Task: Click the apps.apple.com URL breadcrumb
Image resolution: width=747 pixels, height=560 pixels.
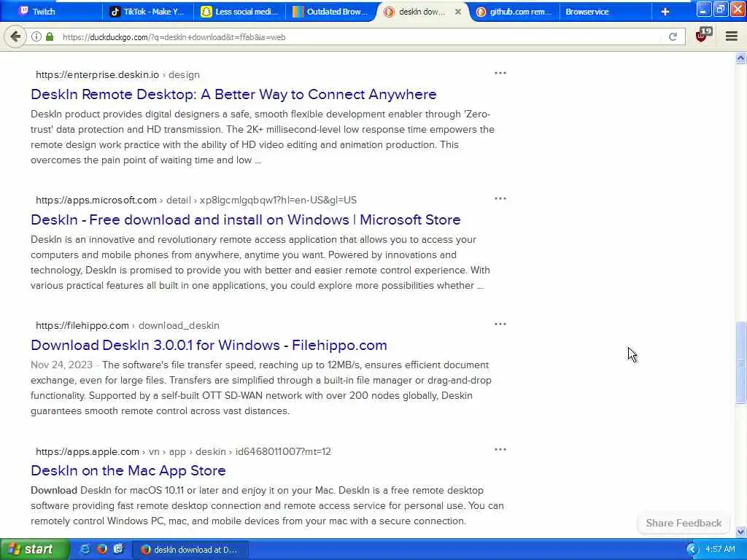Action: (x=183, y=451)
